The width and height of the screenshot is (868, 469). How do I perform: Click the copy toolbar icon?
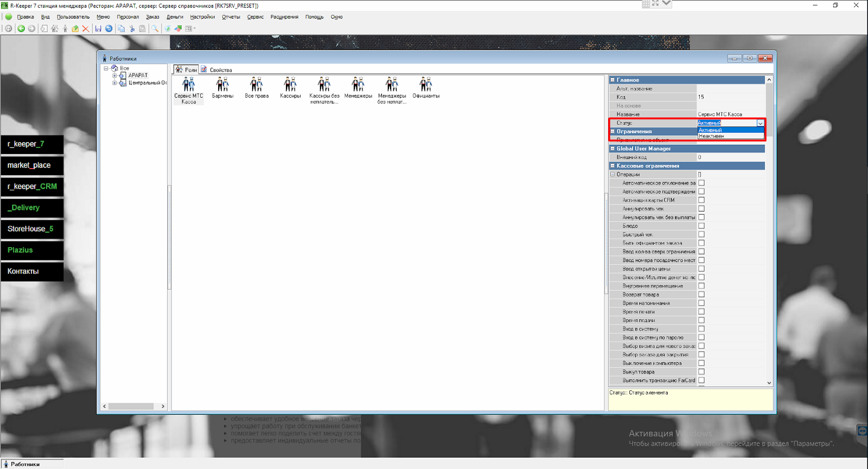(121, 29)
